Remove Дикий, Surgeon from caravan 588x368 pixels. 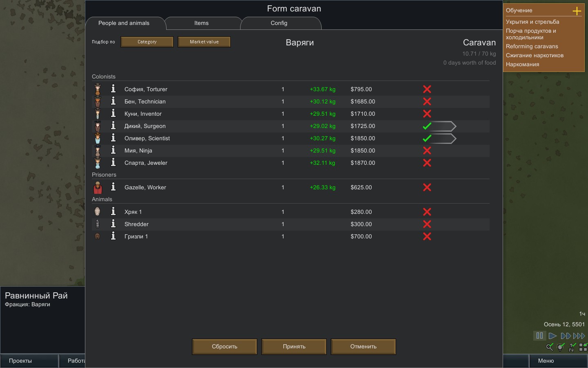click(427, 126)
